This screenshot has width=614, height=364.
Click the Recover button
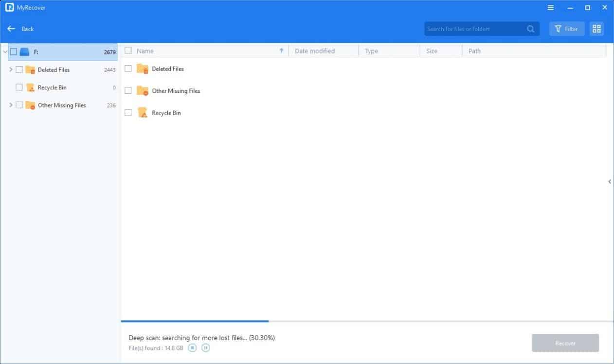click(565, 343)
